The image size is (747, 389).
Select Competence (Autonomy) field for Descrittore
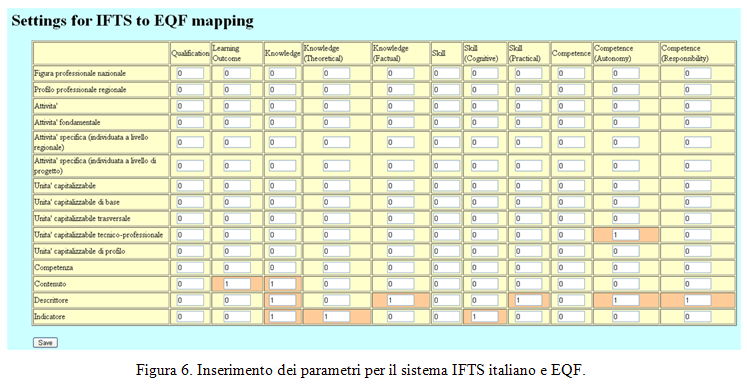pyautogui.click(x=626, y=300)
